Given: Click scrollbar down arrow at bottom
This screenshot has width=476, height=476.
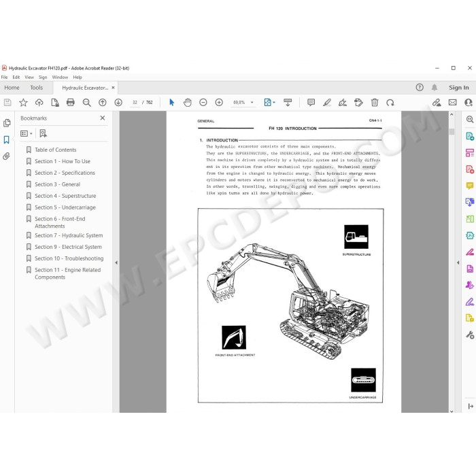Looking at the screenshot, I should 452,411.
